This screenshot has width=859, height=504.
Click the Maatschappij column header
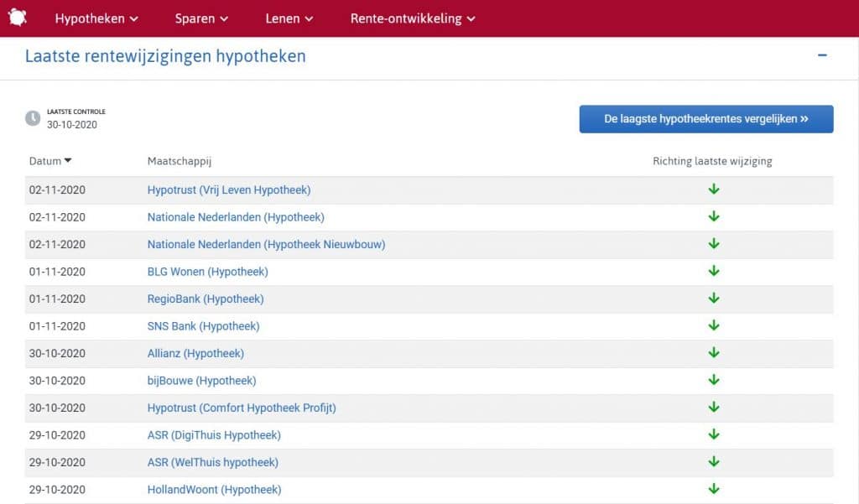click(180, 161)
